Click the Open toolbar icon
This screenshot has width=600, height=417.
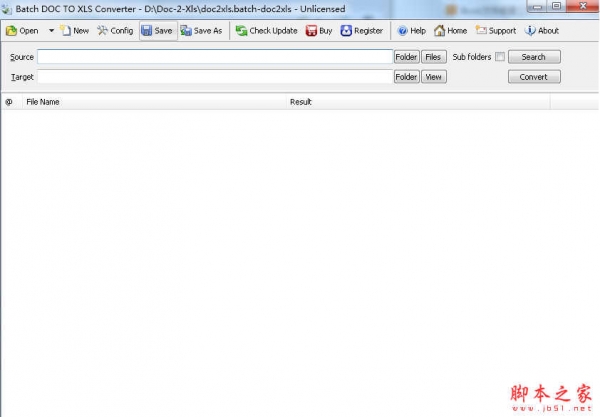coord(22,31)
